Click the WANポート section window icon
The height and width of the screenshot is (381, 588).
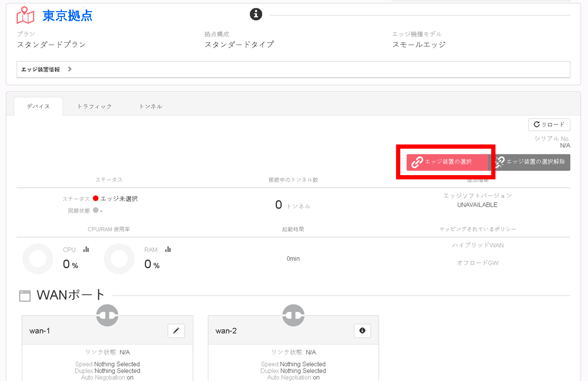[25, 296]
